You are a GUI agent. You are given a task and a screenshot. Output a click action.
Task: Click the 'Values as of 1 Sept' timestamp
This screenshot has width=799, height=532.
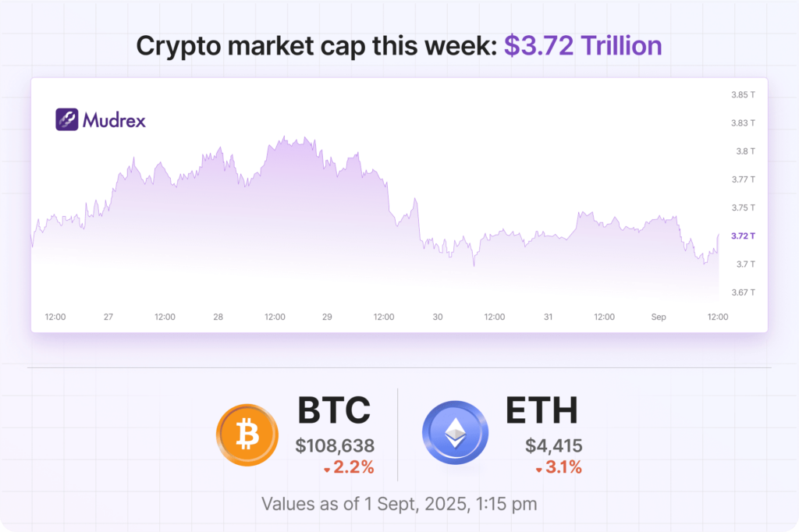pos(399,503)
